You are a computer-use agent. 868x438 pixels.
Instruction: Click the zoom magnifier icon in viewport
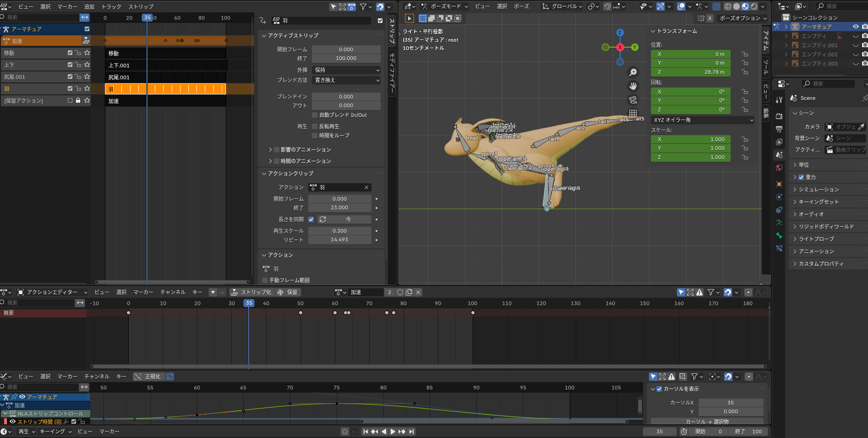[x=633, y=72]
